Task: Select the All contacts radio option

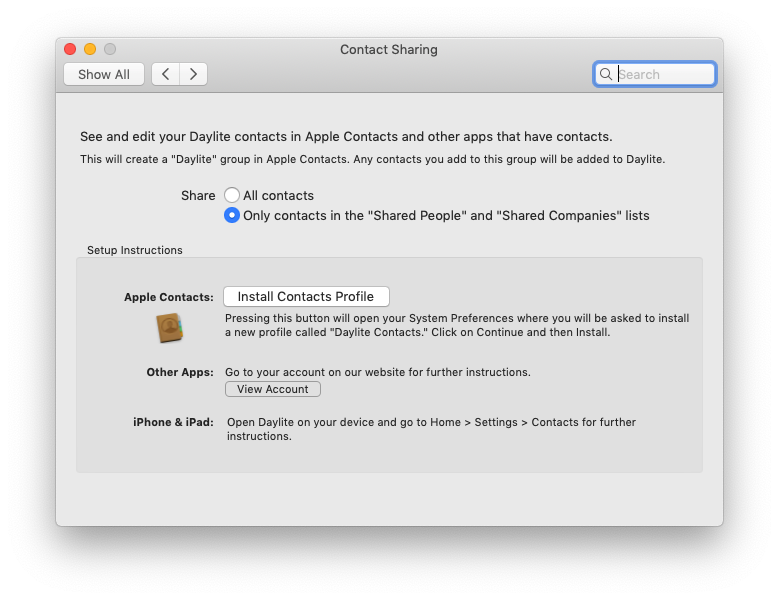Action: pos(232,195)
